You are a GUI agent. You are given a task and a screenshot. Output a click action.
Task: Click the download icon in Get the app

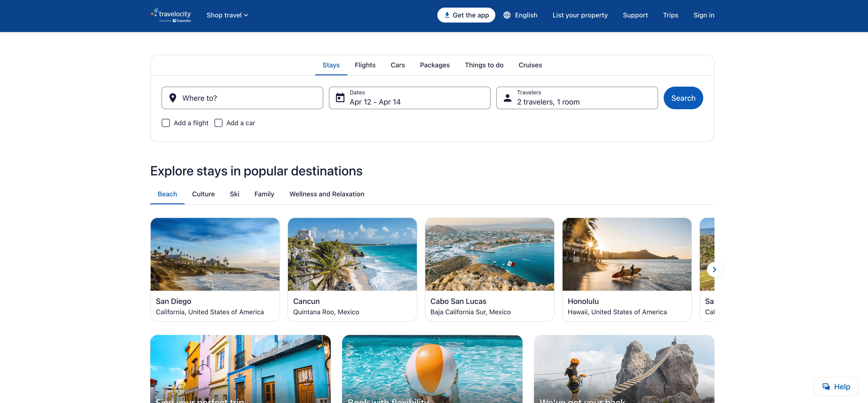pos(447,15)
